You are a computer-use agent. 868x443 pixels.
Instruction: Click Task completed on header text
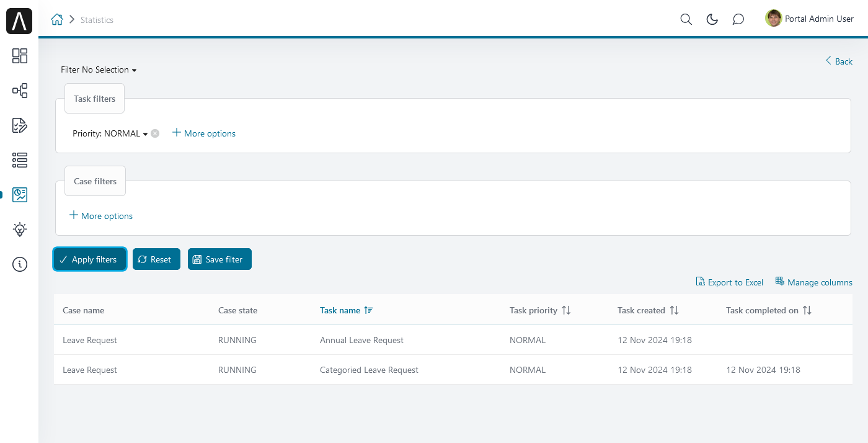(x=762, y=310)
